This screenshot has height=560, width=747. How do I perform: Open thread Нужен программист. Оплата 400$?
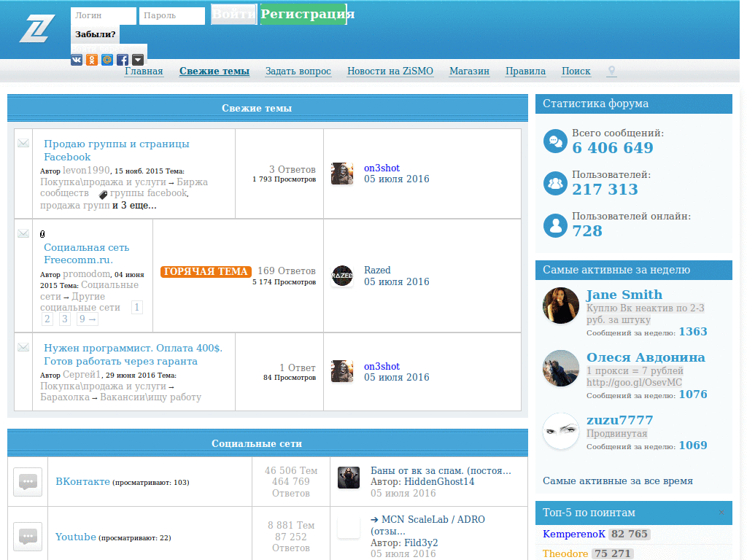click(133, 354)
